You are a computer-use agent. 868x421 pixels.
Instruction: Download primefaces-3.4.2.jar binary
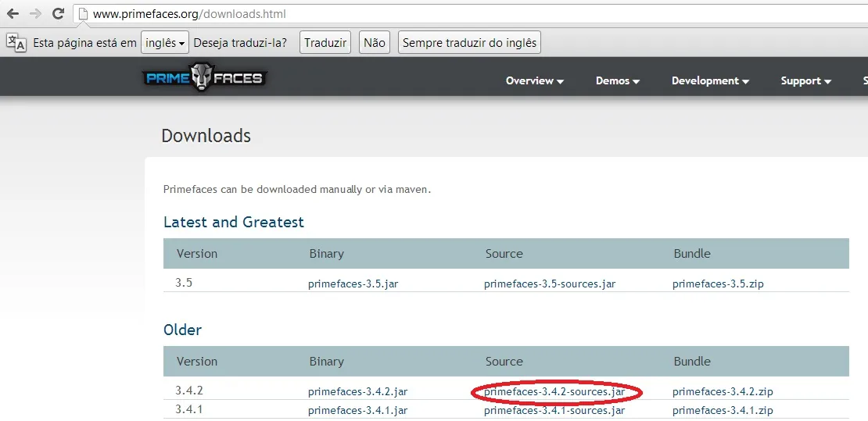[357, 392]
